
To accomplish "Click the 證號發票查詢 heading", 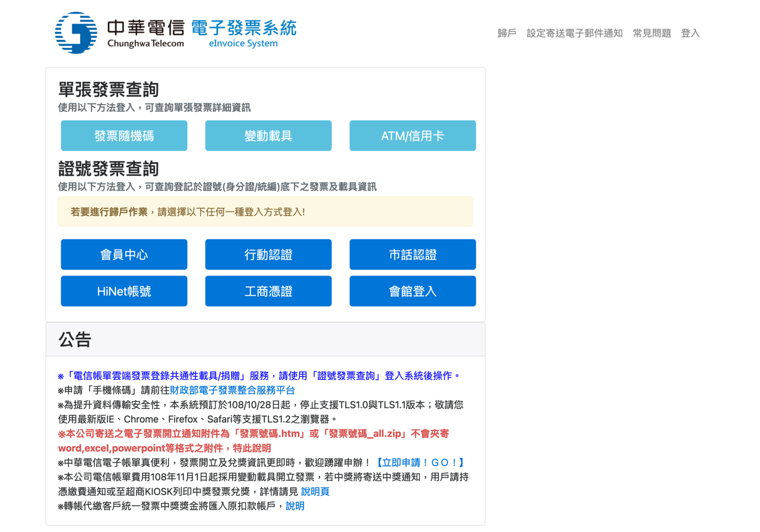I will click(109, 169).
